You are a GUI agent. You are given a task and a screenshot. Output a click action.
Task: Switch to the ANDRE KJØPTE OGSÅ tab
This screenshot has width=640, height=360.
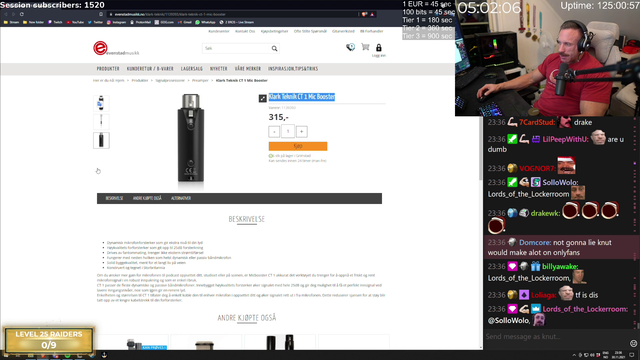[147, 198]
